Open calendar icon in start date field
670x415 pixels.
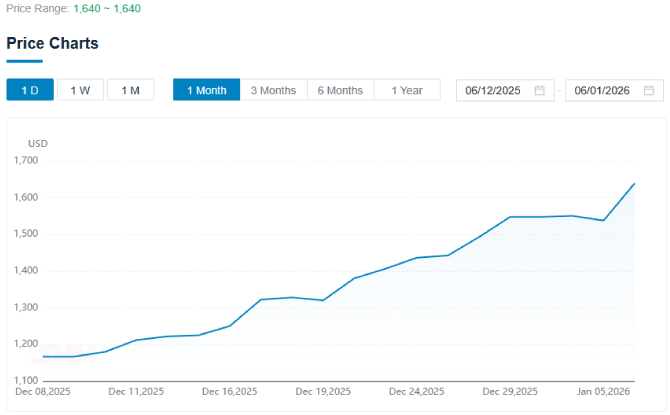(539, 91)
